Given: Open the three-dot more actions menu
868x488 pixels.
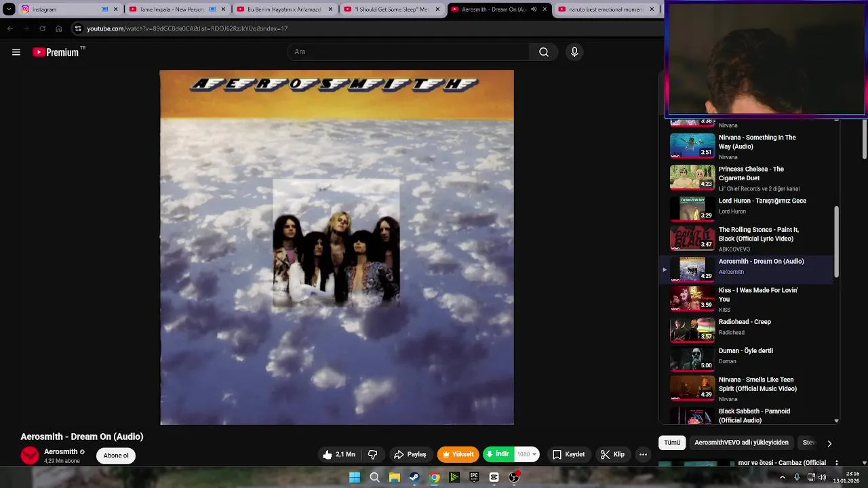Looking at the screenshot, I should [644, 455].
